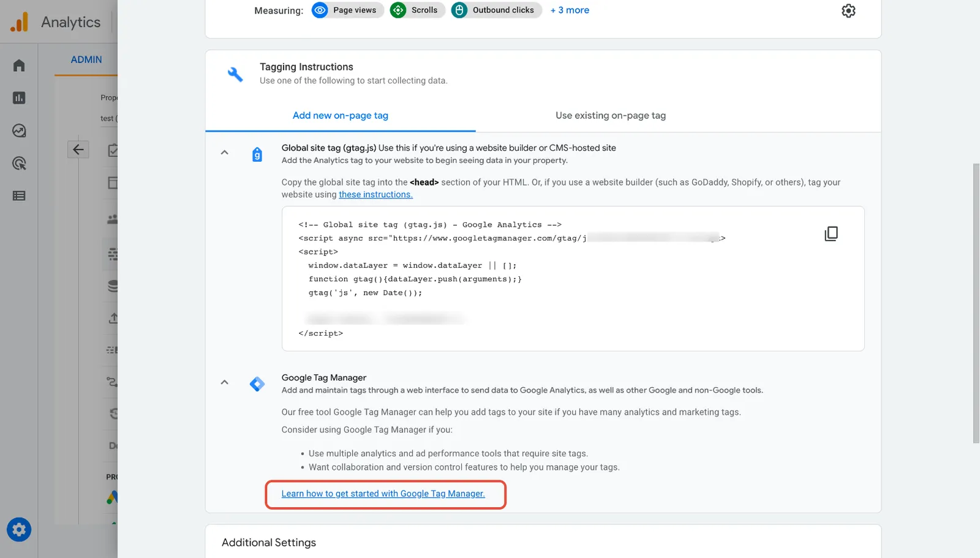Click the page vertical scrollbar
980x558 pixels.
976,303
